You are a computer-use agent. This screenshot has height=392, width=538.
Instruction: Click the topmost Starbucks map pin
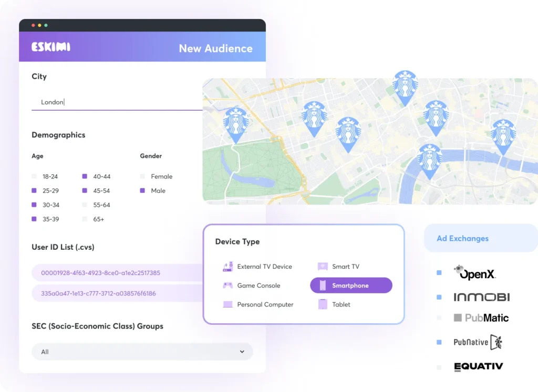405,88
